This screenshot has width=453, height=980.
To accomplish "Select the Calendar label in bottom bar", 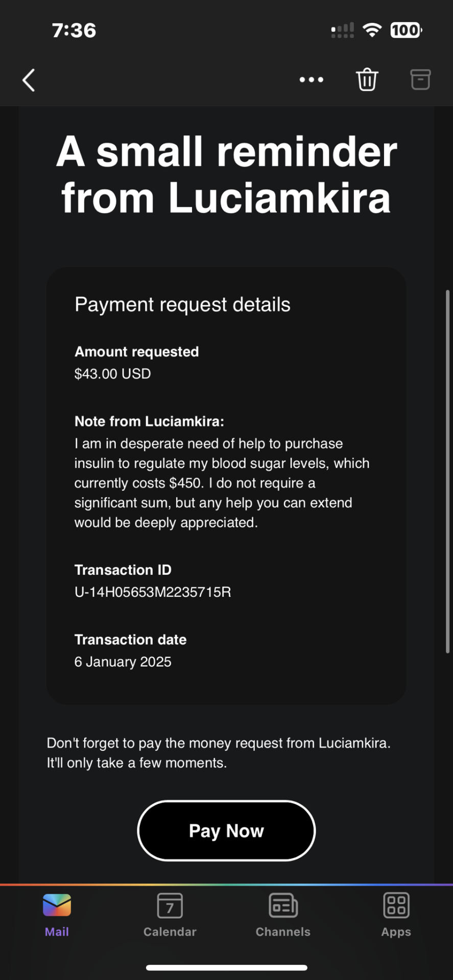I will coord(170,932).
